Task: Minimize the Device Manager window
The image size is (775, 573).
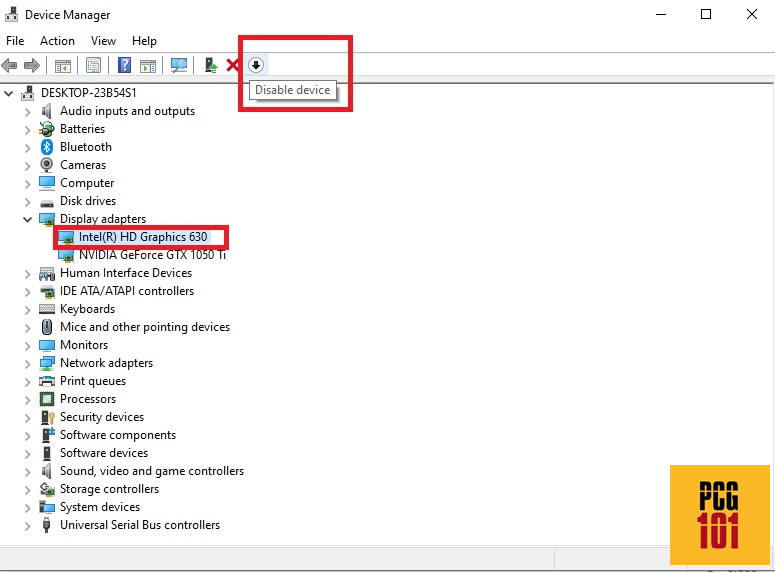Action: (661, 14)
